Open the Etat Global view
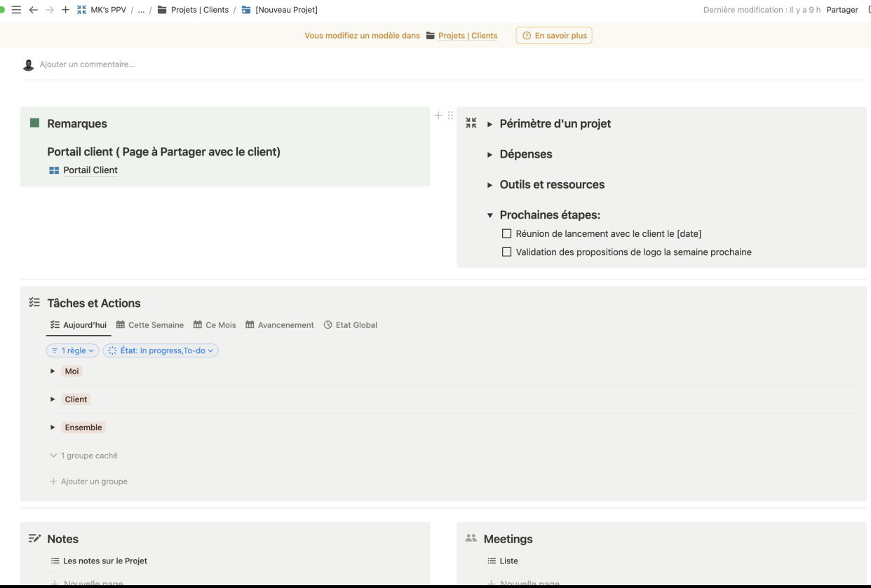The width and height of the screenshot is (871, 588). point(351,324)
